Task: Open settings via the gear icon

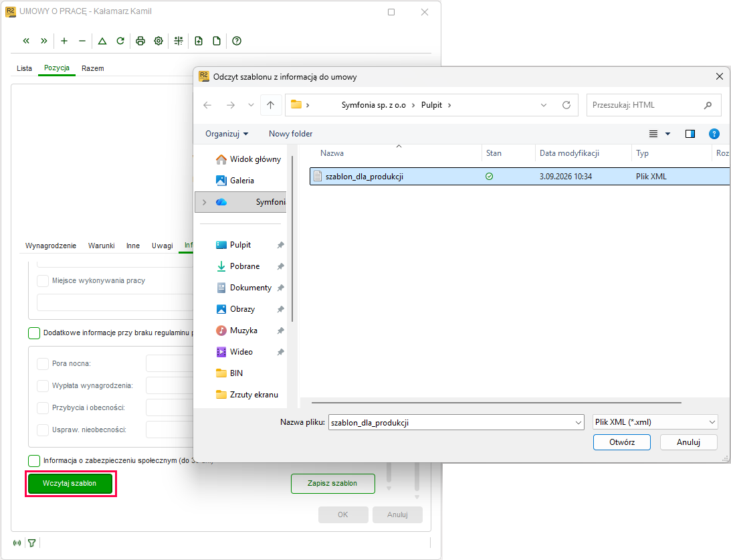Action: 159,41
